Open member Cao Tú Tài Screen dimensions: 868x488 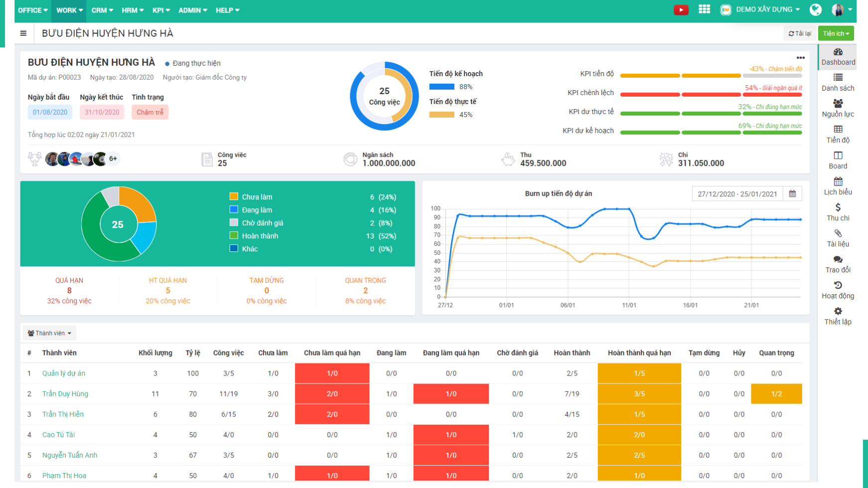tap(58, 434)
